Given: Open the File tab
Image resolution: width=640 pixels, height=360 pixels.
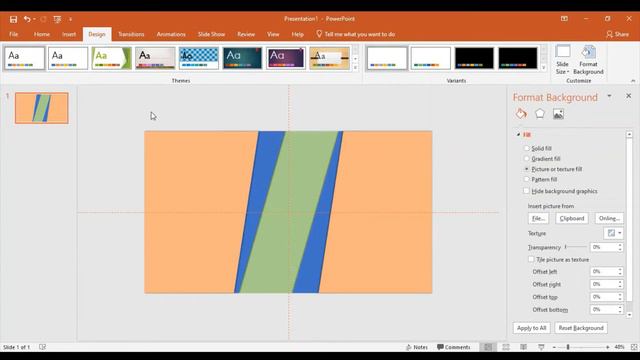Looking at the screenshot, I should 13,34.
